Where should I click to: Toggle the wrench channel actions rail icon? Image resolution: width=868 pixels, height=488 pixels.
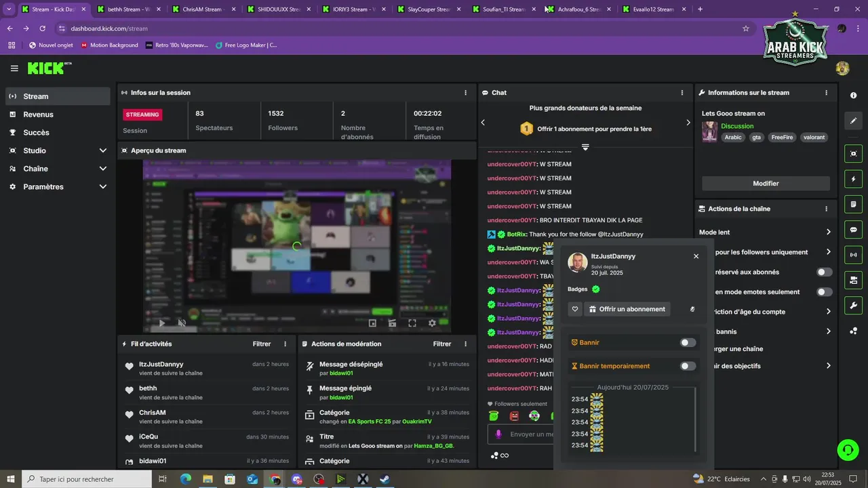tap(854, 305)
